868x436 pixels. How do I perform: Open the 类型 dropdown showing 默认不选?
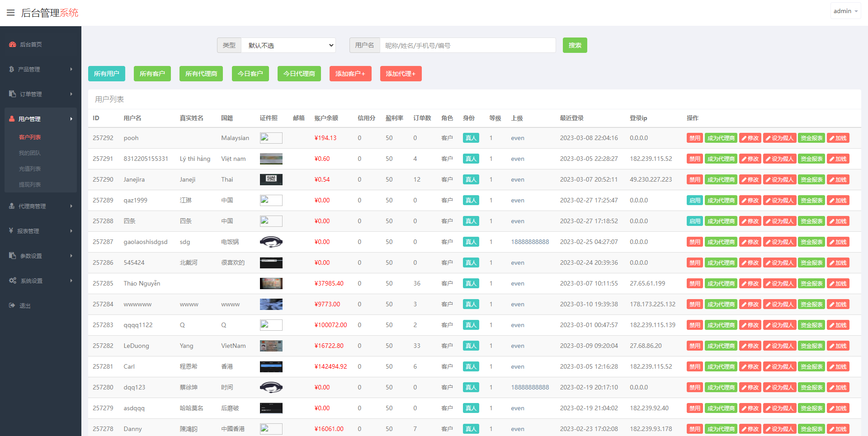point(288,45)
